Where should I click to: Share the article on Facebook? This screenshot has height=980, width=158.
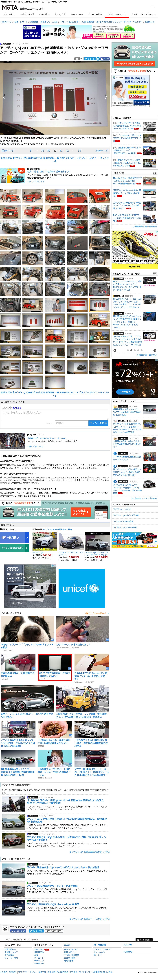click(x=105, y=59)
